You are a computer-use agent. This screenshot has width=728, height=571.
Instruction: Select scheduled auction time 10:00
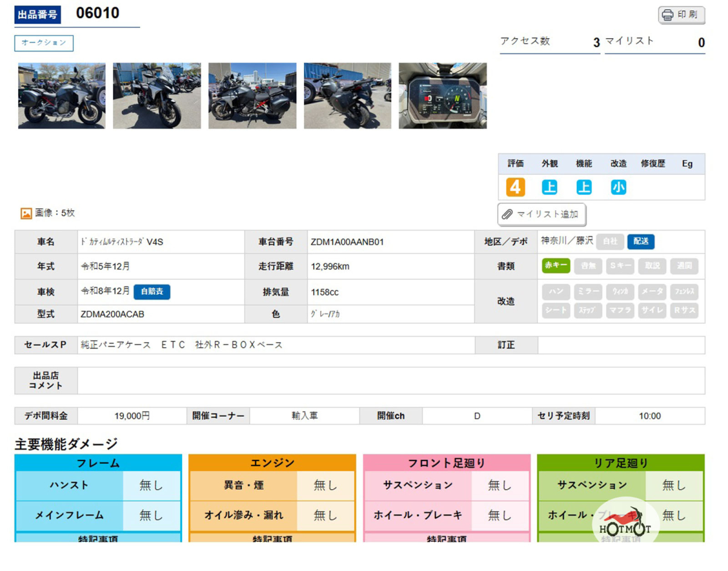coord(650,416)
